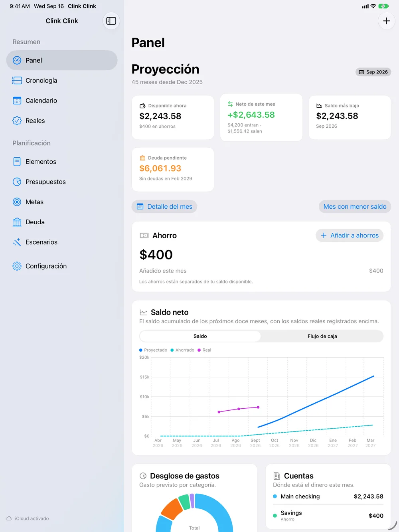Select the Saldo chart segment
399x532 pixels.
(200, 336)
